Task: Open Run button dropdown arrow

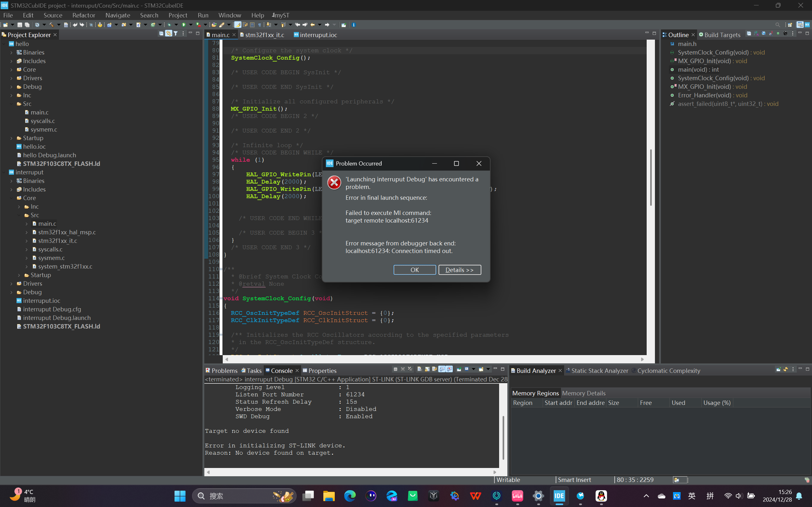Action: click(191, 25)
